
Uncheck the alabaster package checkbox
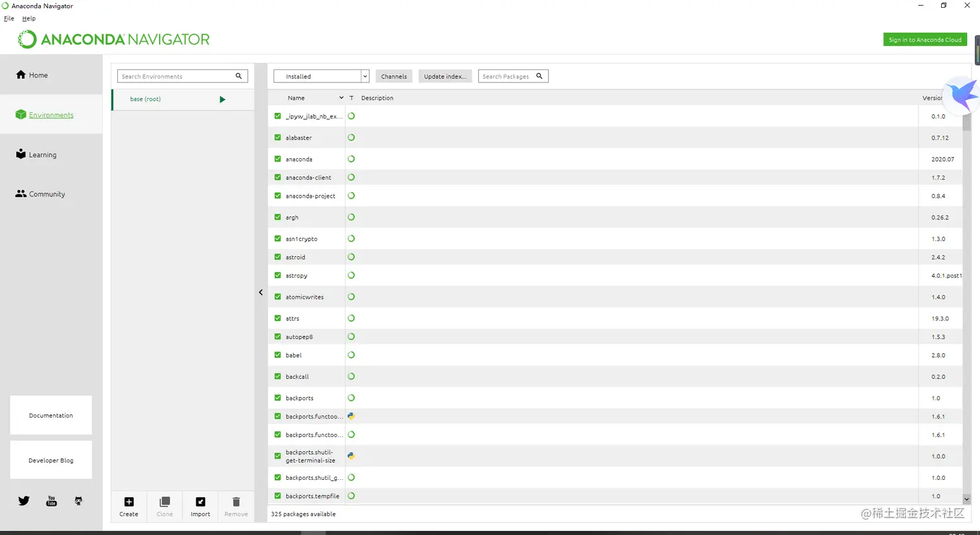pyautogui.click(x=278, y=137)
